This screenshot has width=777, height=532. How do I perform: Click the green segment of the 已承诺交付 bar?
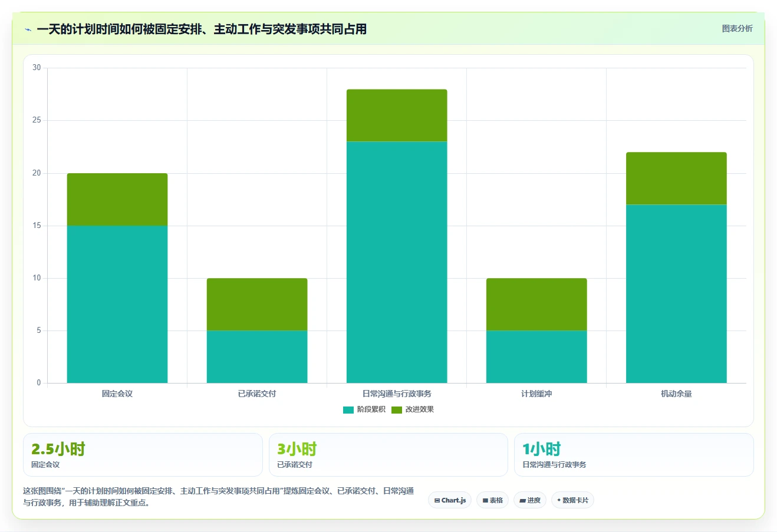pyautogui.click(x=257, y=304)
